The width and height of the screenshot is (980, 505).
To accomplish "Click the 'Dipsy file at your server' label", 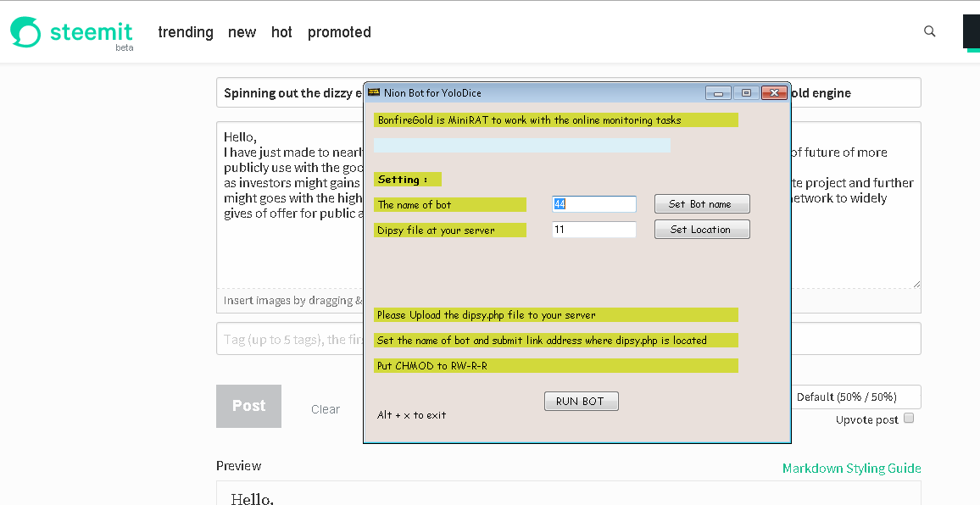I will 450,230.
